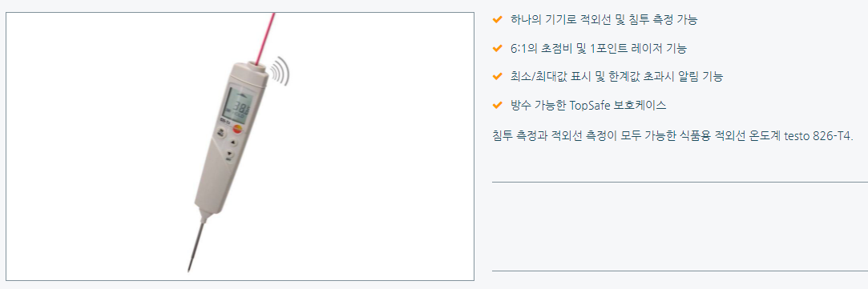
Task: Open the testo 826-T4 product image
Action: [240, 147]
